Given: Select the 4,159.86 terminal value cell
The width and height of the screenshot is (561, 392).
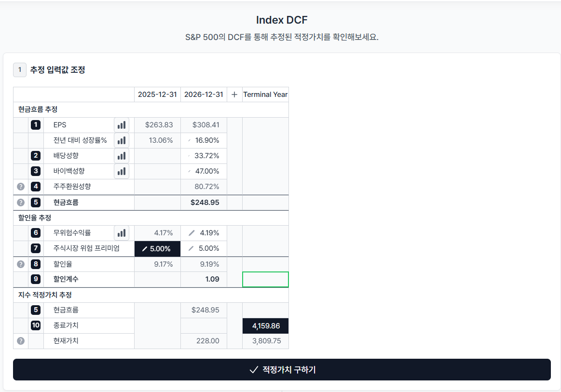Looking at the screenshot, I should (265, 326).
